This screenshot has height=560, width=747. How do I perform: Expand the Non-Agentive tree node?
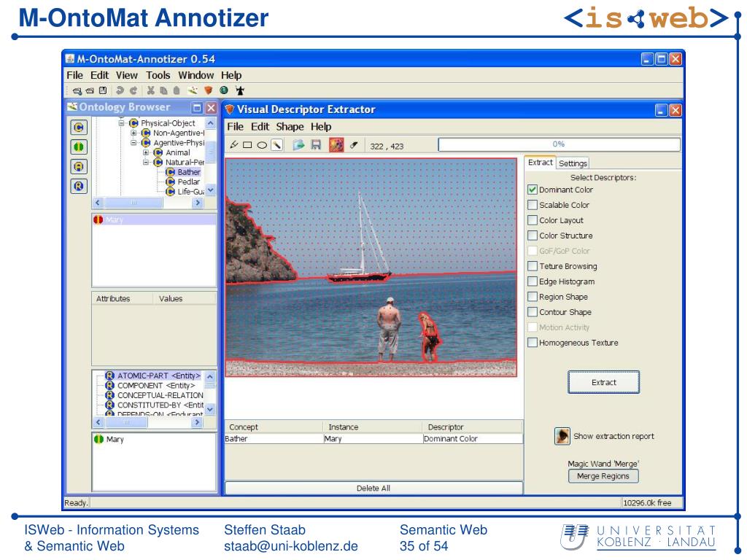tap(134, 133)
